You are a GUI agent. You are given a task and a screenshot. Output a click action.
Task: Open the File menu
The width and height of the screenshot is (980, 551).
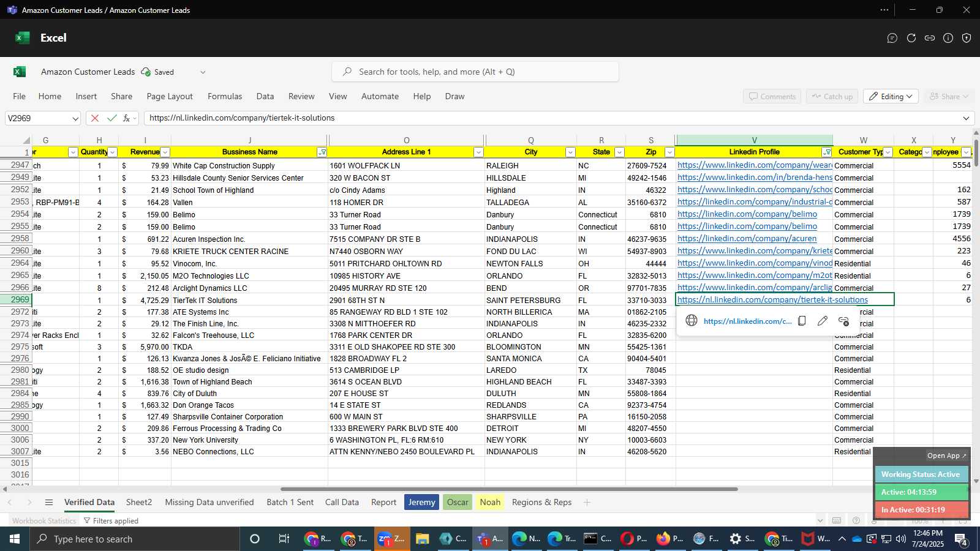pyautogui.click(x=20, y=97)
